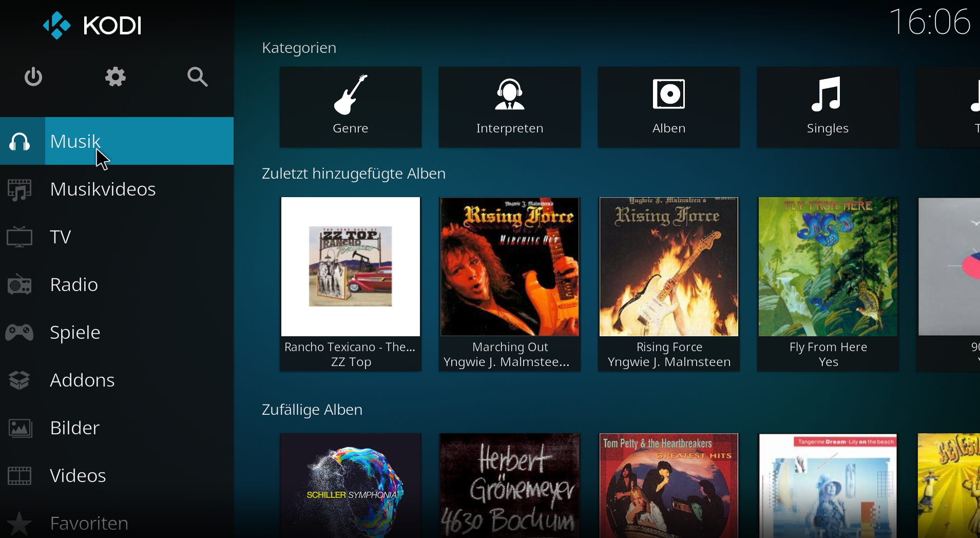
Task: Open the Bilder menu entry
Action: [117, 428]
